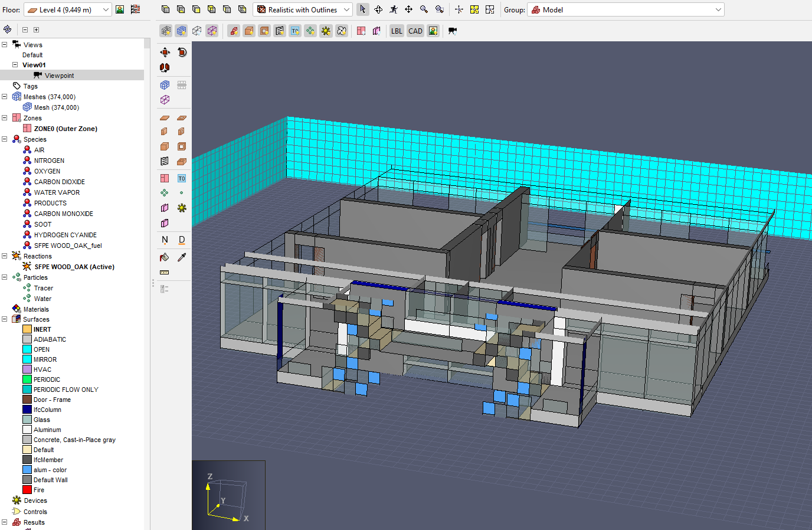Toggle CAD geometry visibility
The height and width of the screenshot is (530, 812).
415,31
